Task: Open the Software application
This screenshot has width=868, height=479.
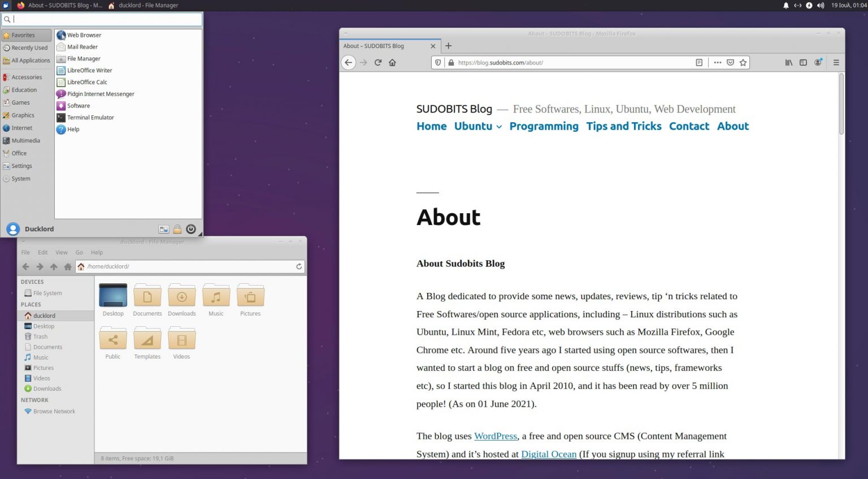Action: point(77,105)
